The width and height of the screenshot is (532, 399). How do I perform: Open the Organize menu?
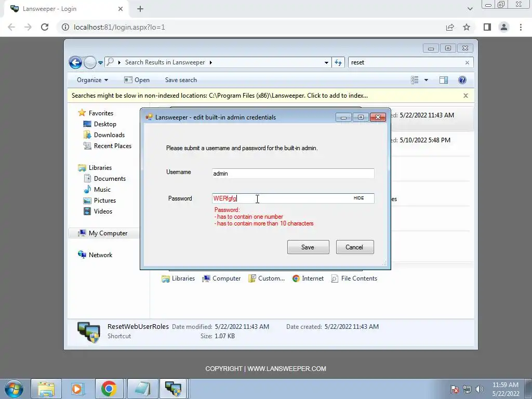[92, 80]
